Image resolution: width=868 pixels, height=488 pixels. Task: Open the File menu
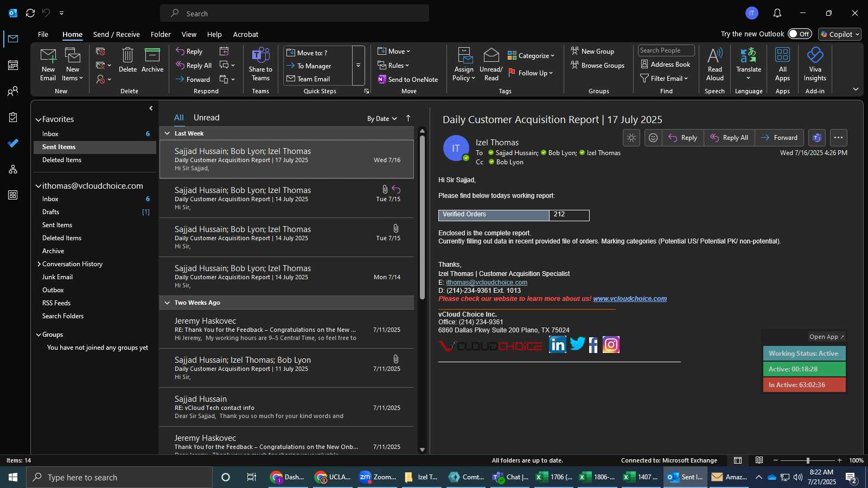pyautogui.click(x=43, y=34)
